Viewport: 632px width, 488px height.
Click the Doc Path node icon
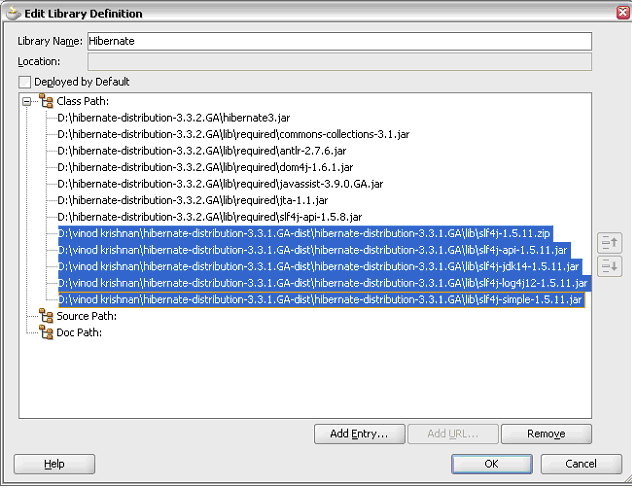[x=46, y=332]
